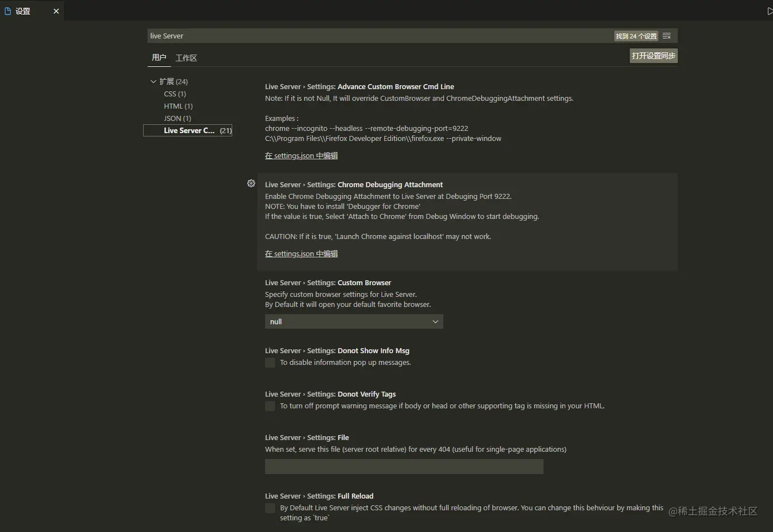This screenshot has width=773, height=532.
Task: Click the Donot Show Info Msg title
Action: (x=337, y=350)
